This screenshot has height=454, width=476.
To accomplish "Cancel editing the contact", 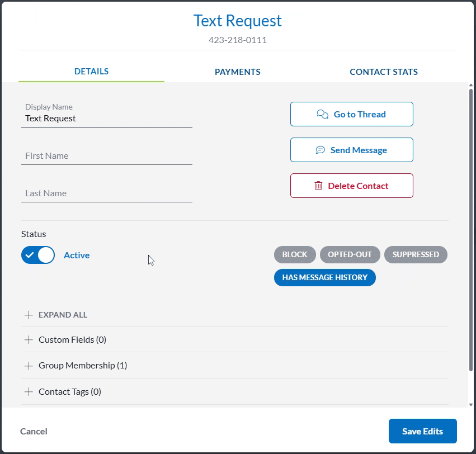I will click(34, 431).
